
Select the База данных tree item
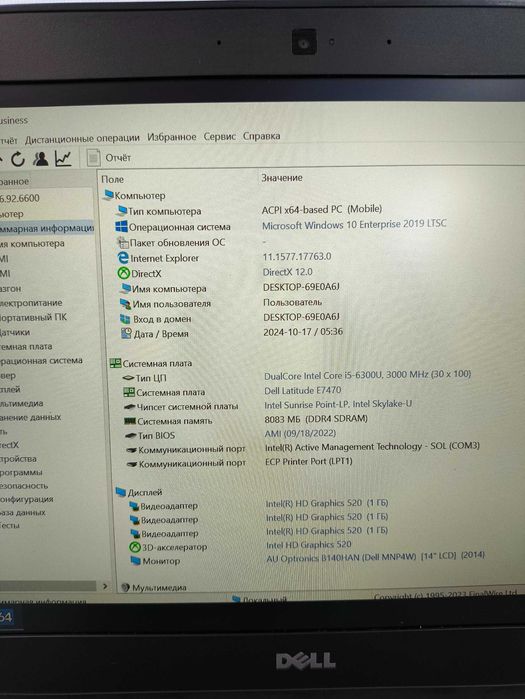(x=23, y=512)
